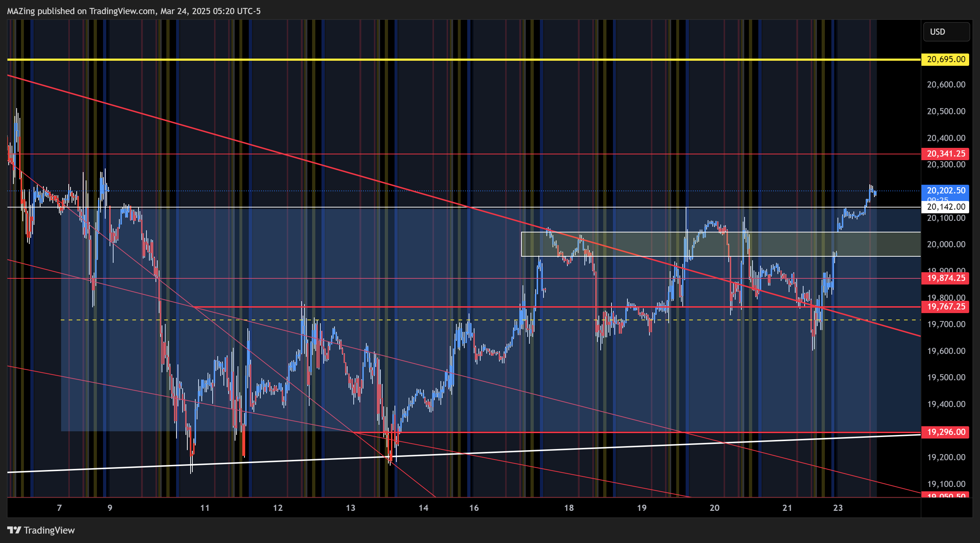Click the blue 20,202.50 current price label
980x543 pixels.
(945, 191)
